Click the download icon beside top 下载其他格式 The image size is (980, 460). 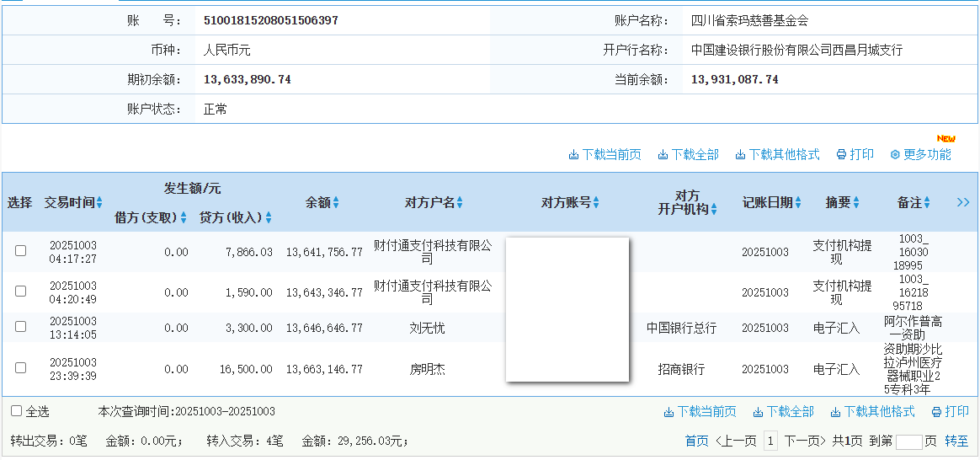pyautogui.click(x=740, y=155)
